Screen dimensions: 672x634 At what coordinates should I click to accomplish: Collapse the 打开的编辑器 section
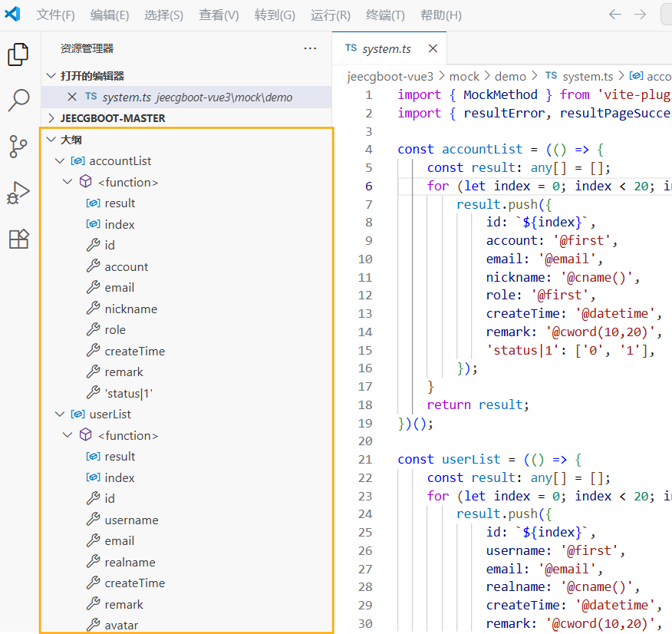click(51, 76)
